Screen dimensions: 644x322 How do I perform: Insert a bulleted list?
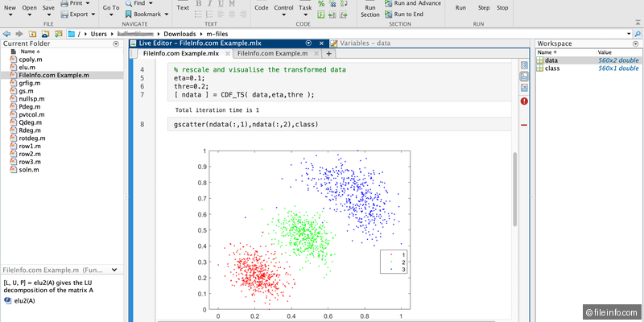pyautogui.click(x=198, y=14)
